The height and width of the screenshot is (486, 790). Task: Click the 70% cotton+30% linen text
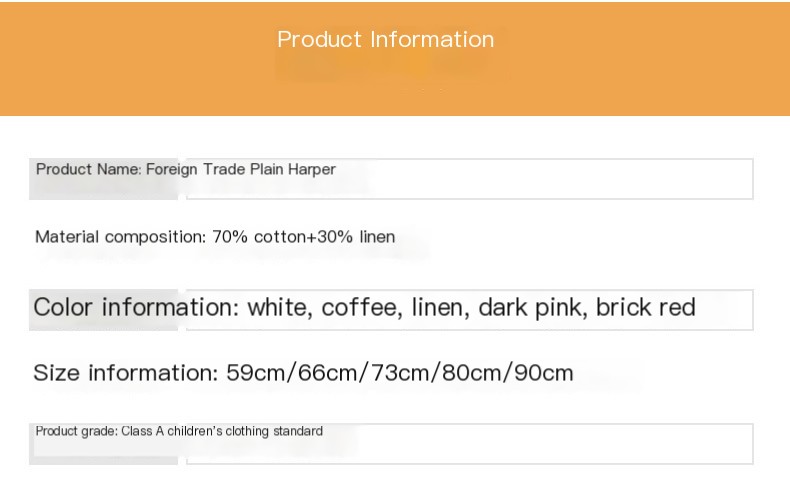tap(304, 237)
